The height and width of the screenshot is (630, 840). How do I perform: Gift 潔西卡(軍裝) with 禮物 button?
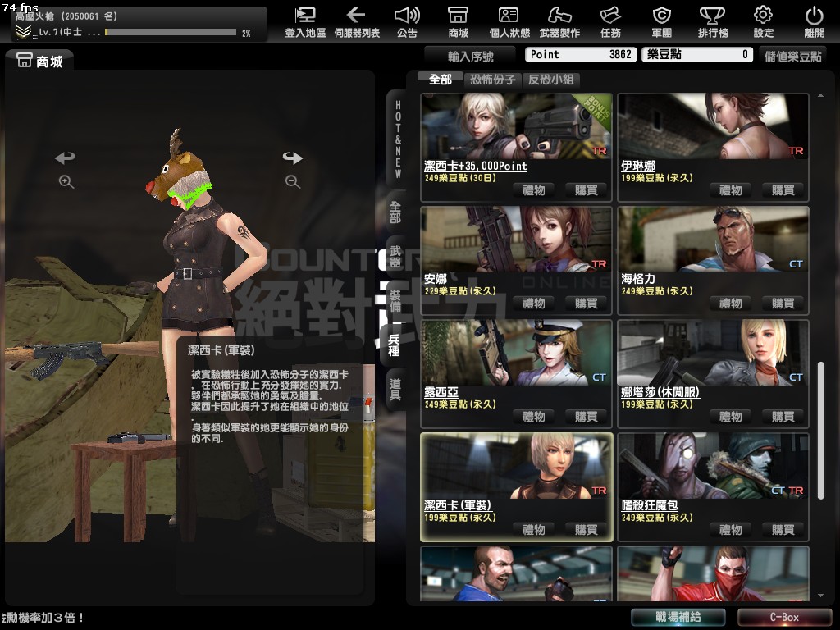(x=533, y=530)
